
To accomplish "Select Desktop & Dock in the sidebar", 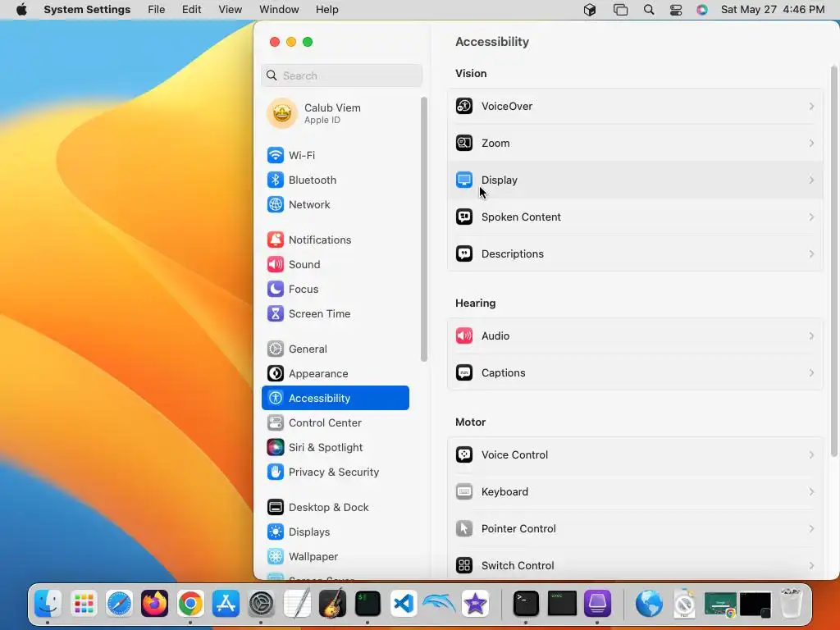I will pyautogui.click(x=336, y=508).
